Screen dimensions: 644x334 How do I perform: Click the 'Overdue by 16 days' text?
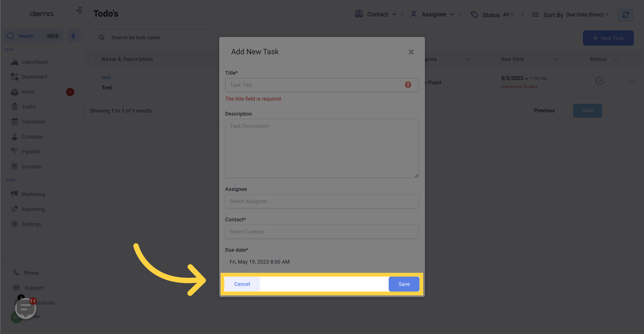(x=519, y=87)
